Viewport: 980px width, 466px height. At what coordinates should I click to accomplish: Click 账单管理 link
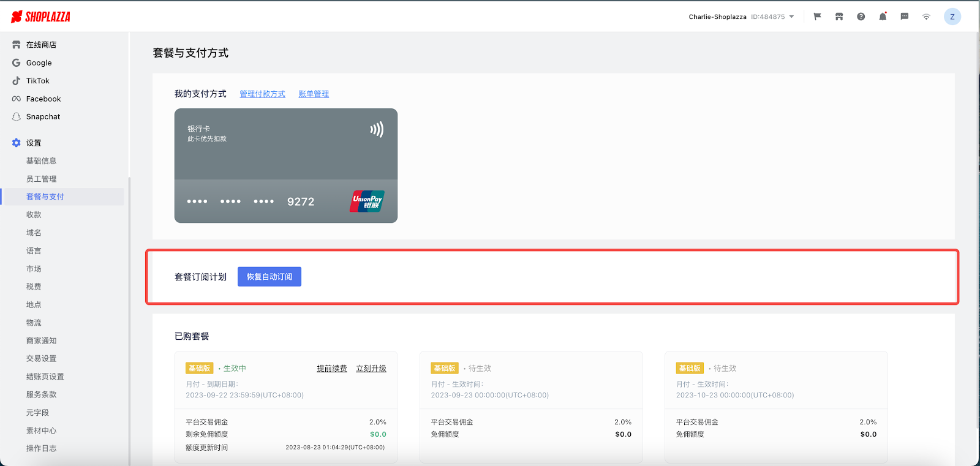pyautogui.click(x=314, y=94)
